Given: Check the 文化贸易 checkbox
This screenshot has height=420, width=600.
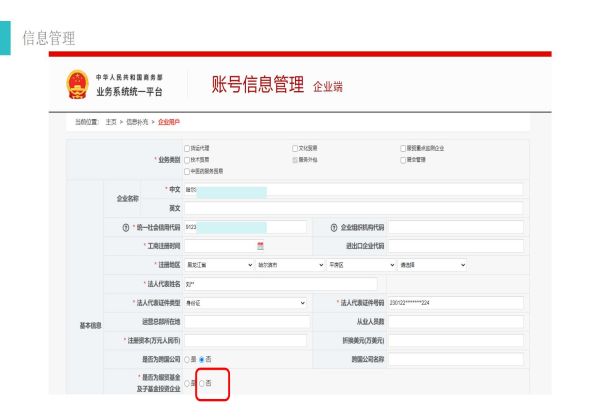Looking at the screenshot, I should (x=295, y=148).
